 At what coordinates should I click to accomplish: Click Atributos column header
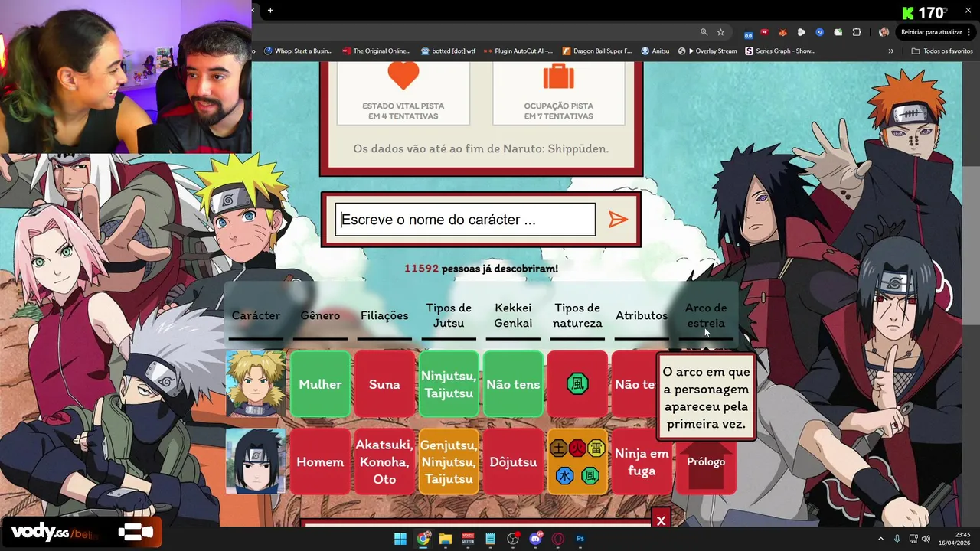coord(642,315)
